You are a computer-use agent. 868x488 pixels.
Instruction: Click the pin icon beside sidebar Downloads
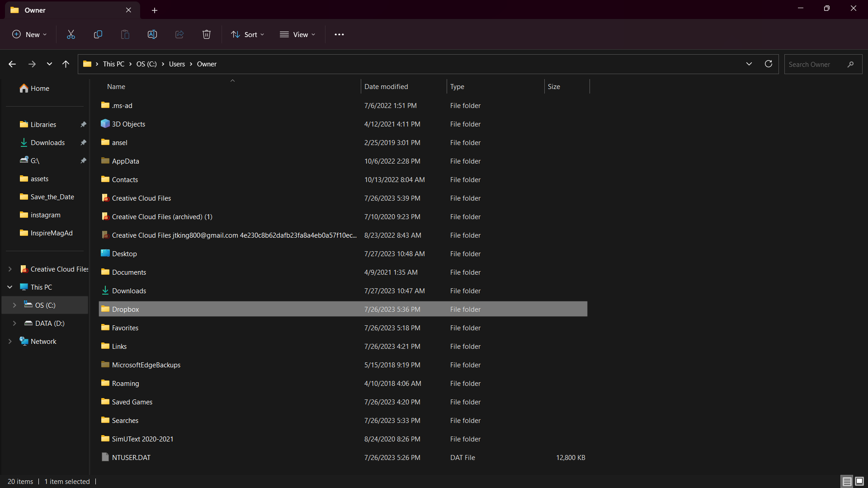(x=83, y=142)
